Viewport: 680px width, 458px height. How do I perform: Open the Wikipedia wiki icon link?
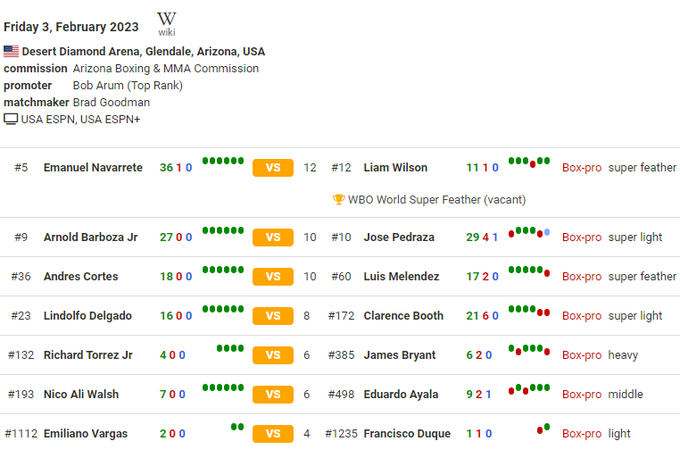pyautogui.click(x=166, y=23)
